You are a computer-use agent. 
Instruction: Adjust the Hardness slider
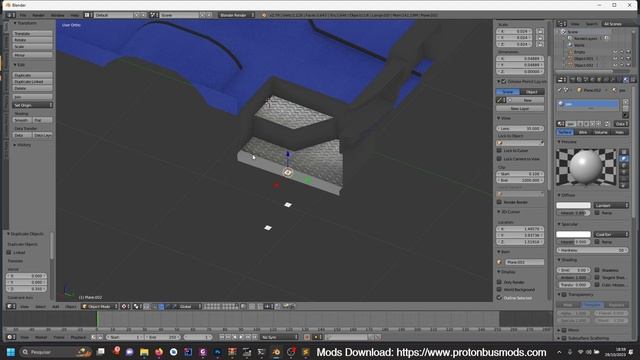592,250
